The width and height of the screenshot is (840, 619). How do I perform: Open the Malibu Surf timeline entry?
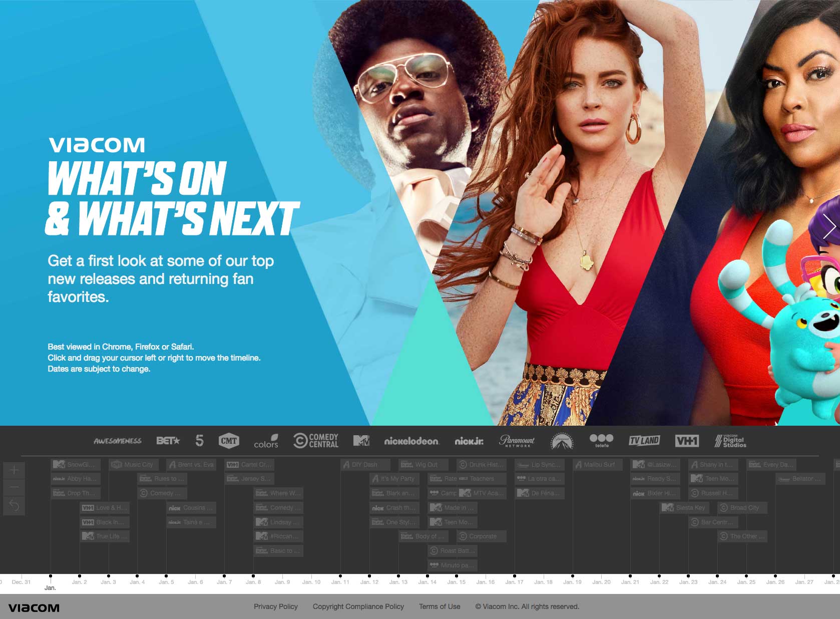tap(598, 465)
